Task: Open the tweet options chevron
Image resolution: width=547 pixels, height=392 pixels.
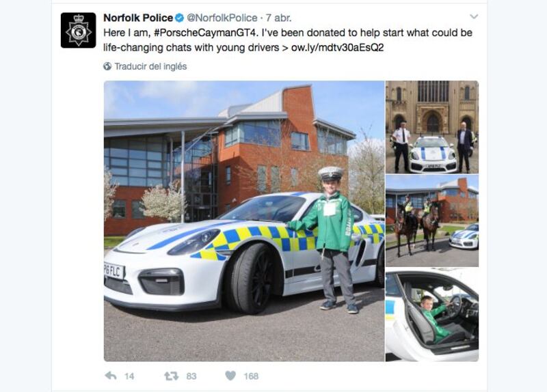Action: 474,16
